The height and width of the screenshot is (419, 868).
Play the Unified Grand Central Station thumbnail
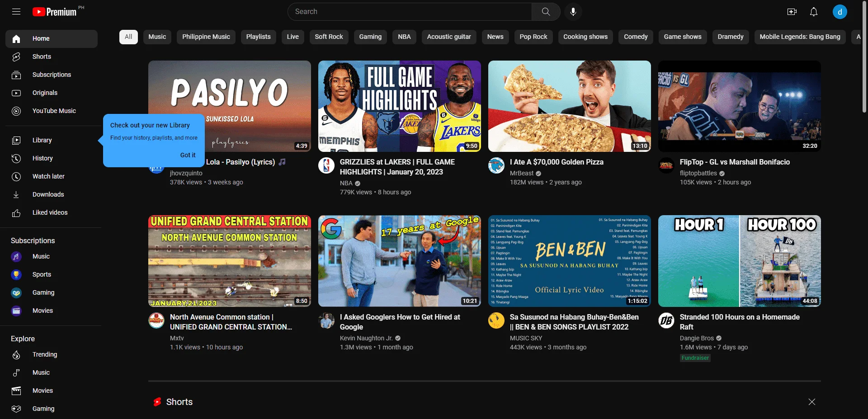pyautogui.click(x=230, y=261)
